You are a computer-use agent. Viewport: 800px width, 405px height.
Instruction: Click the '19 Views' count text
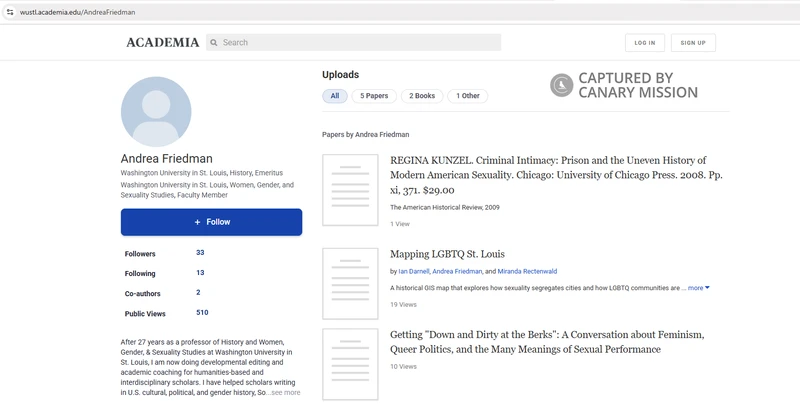click(x=404, y=305)
